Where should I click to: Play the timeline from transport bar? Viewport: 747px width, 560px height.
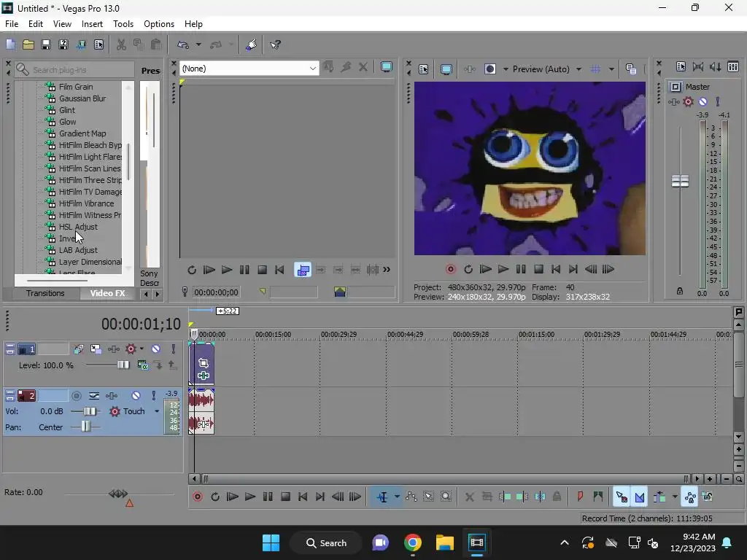click(249, 497)
